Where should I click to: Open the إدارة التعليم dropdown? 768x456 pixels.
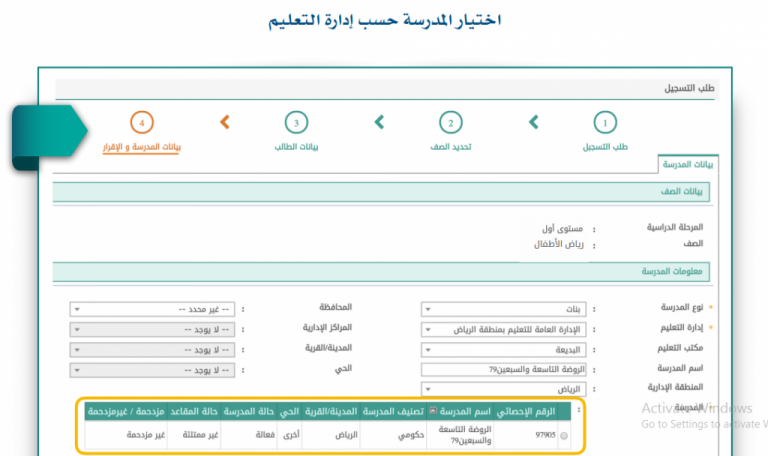pyautogui.click(x=504, y=330)
